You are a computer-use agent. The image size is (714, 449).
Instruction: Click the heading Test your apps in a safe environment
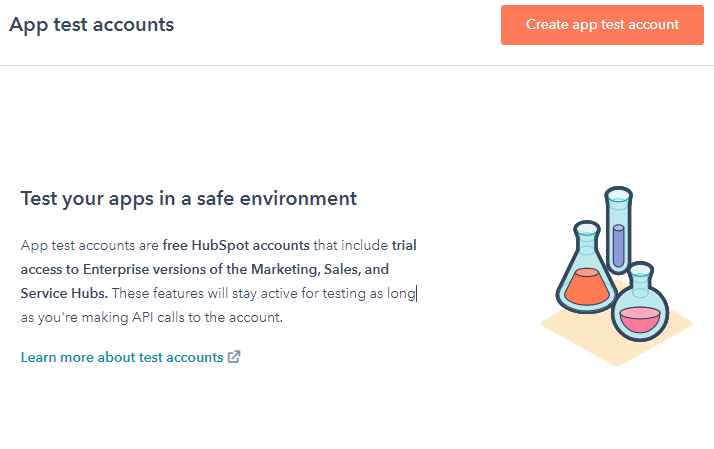[x=189, y=199]
